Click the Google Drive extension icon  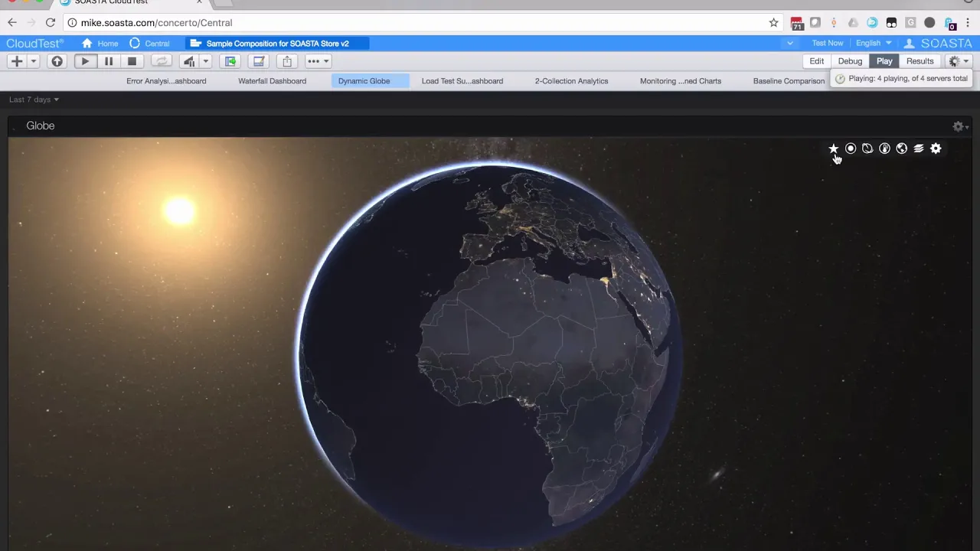pyautogui.click(x=853, y=23)
